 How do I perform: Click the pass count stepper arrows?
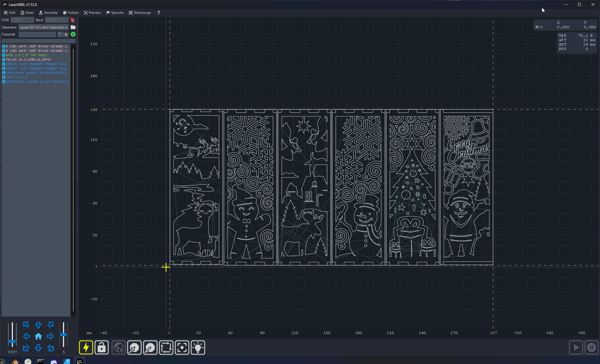tap(66, 34)
